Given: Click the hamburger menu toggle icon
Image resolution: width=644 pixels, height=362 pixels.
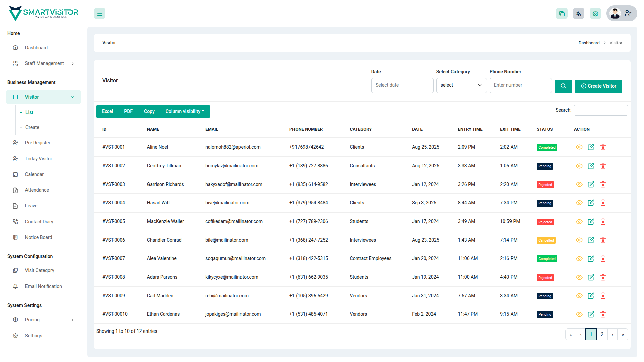Looking at the screenshot, I should click(100, 14).
